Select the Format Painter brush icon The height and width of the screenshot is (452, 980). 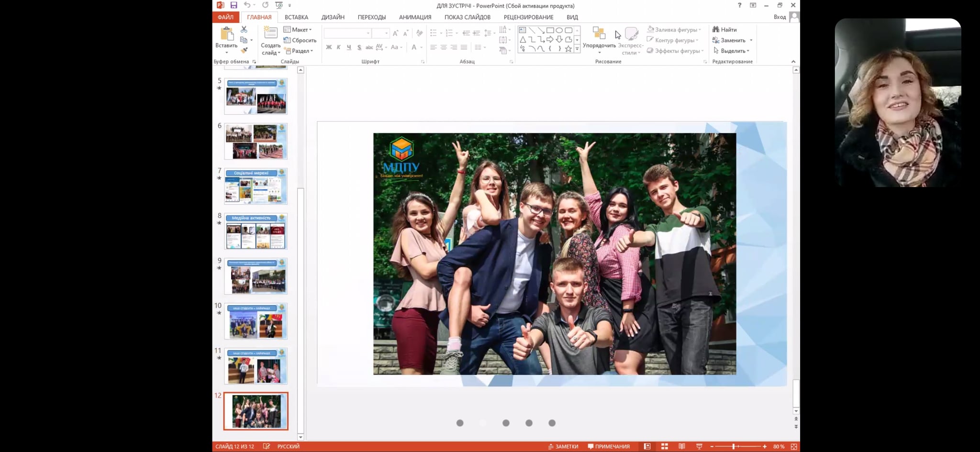click(x=244, y=50)
